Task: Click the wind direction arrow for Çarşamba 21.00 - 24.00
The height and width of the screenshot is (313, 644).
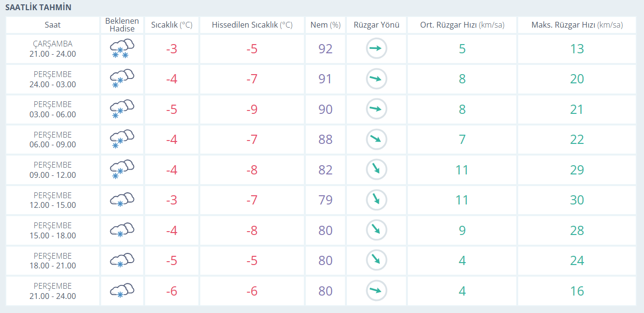Action: [x=376, y=48]
